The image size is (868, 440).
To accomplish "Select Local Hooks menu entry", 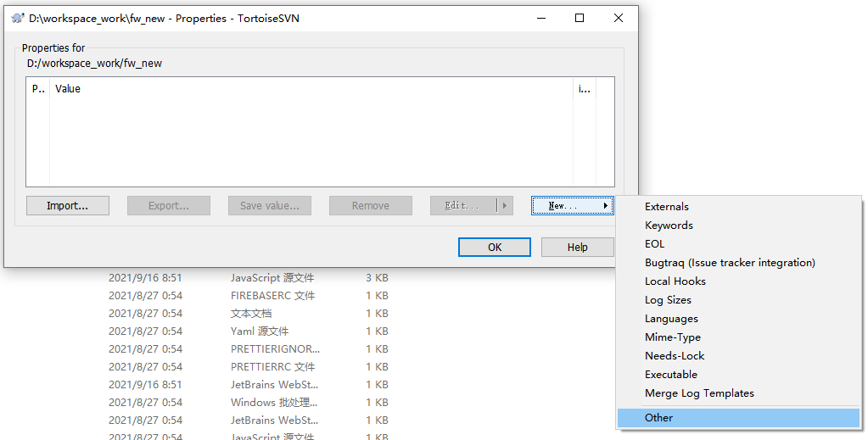I will pos(738,281).
